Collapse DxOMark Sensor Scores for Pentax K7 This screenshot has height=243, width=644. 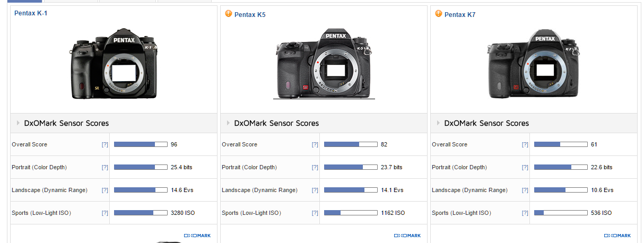(439, 123)
